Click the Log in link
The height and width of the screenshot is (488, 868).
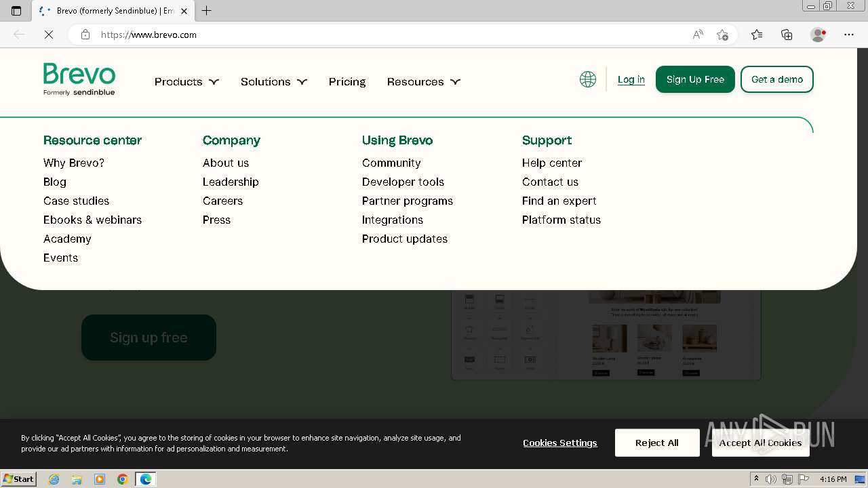coord(631,79)
